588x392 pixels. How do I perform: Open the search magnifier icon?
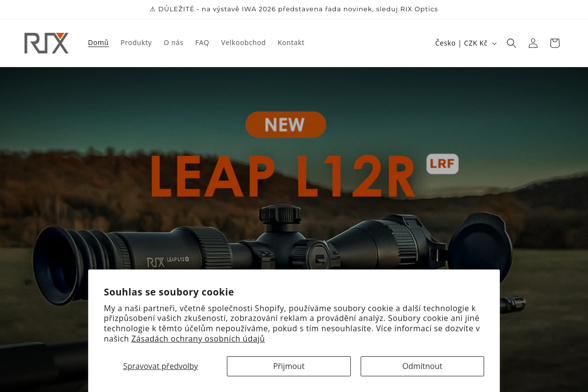click(512, 43)
